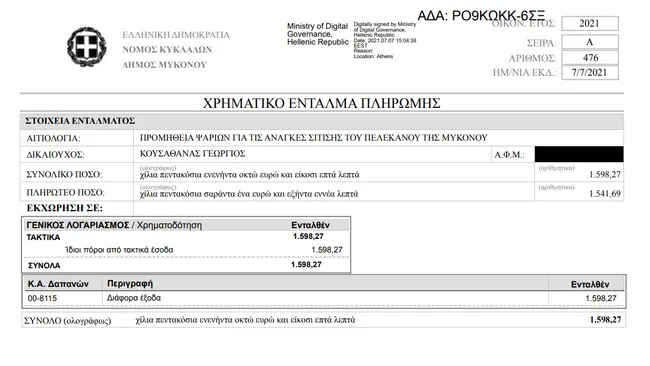Click the bold ΣΥΝΟΛΟ amount at bottom right
Screen dimensions: 650x366
(x=605, y=320)
